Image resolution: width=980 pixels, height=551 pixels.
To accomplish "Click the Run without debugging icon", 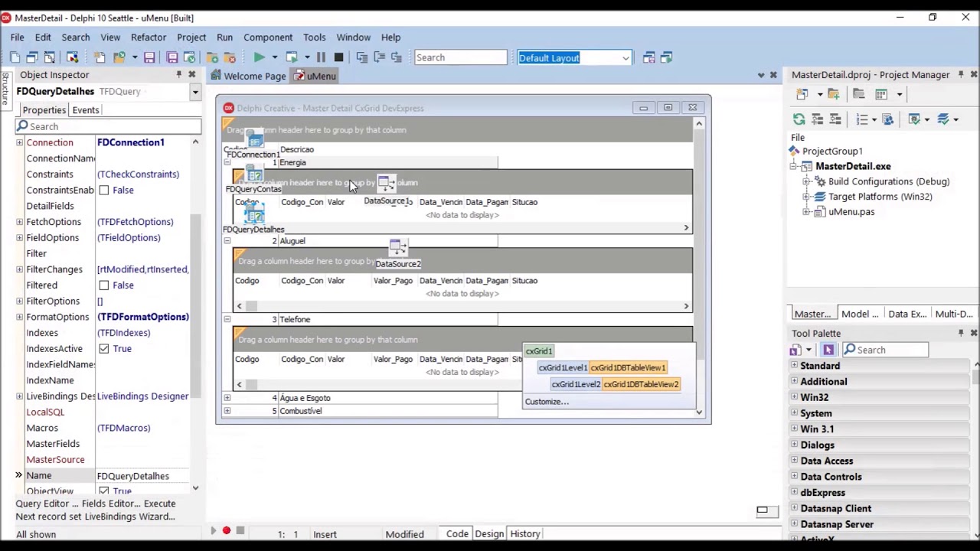I will 292,57.
